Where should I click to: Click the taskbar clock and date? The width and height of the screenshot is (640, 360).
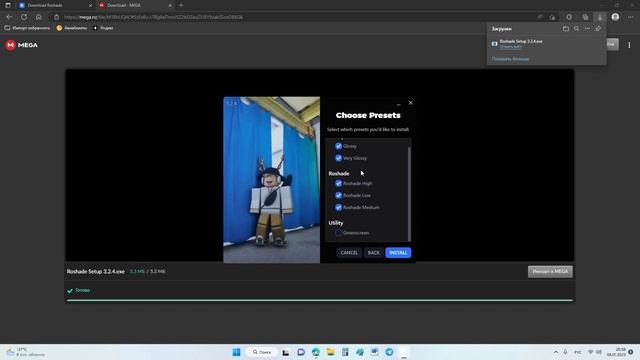click(616, 352)
